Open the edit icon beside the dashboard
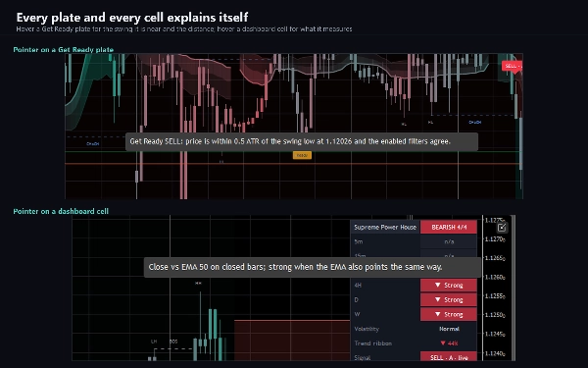 click(502, 228)
